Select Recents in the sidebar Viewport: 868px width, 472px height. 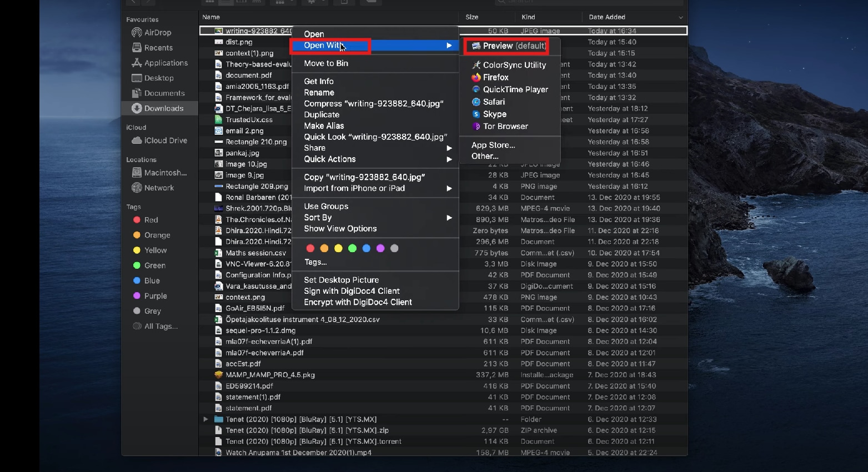(152, 48)
